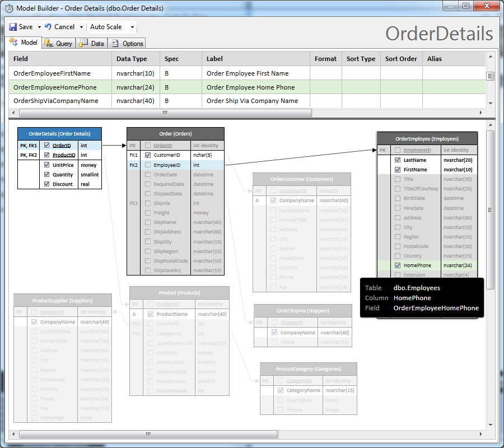This screenshot has width=504, height=448.
Task: Click the OrderDetails (Order Details) table header
Action: (x=59, y=134)
